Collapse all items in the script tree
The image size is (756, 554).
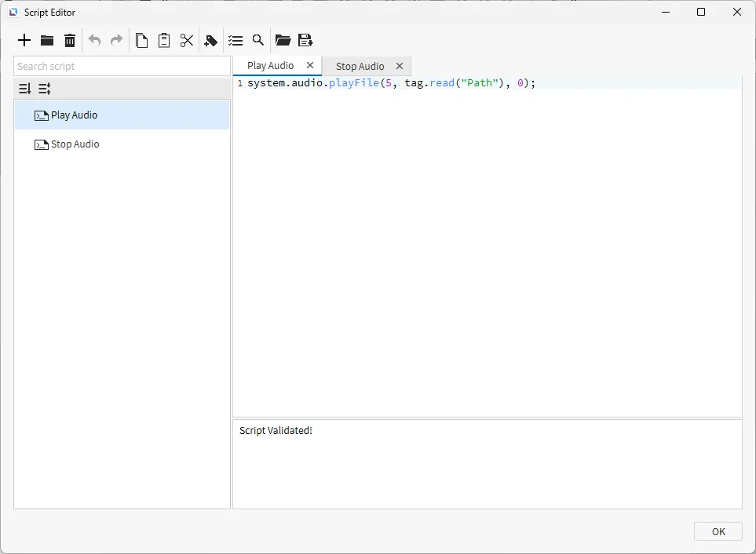[x=45, y=89]
